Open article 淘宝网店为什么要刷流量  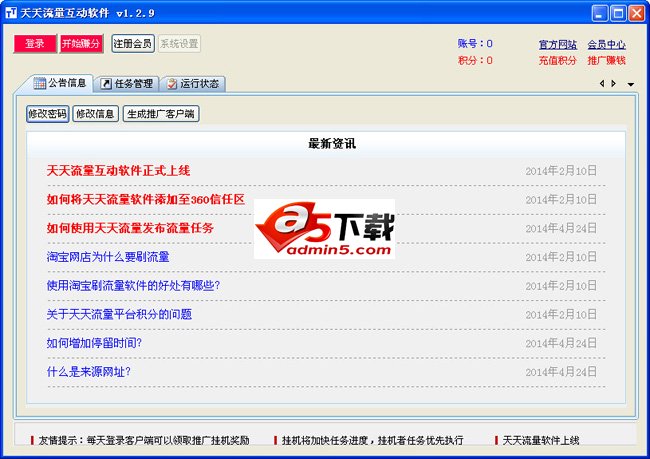tap(108, 257)
